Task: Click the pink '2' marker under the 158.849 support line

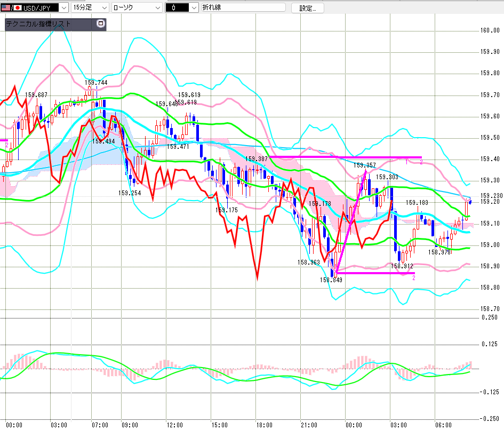Action: (413, 277)
